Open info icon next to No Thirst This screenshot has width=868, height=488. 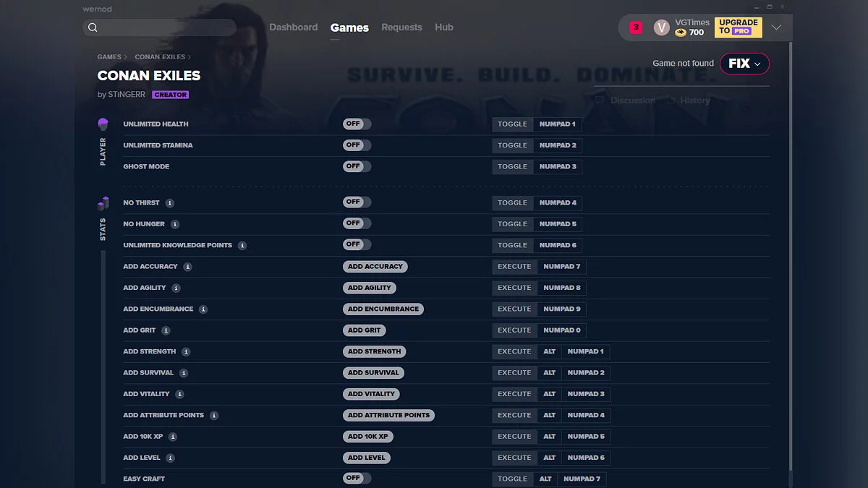(170, 203)
